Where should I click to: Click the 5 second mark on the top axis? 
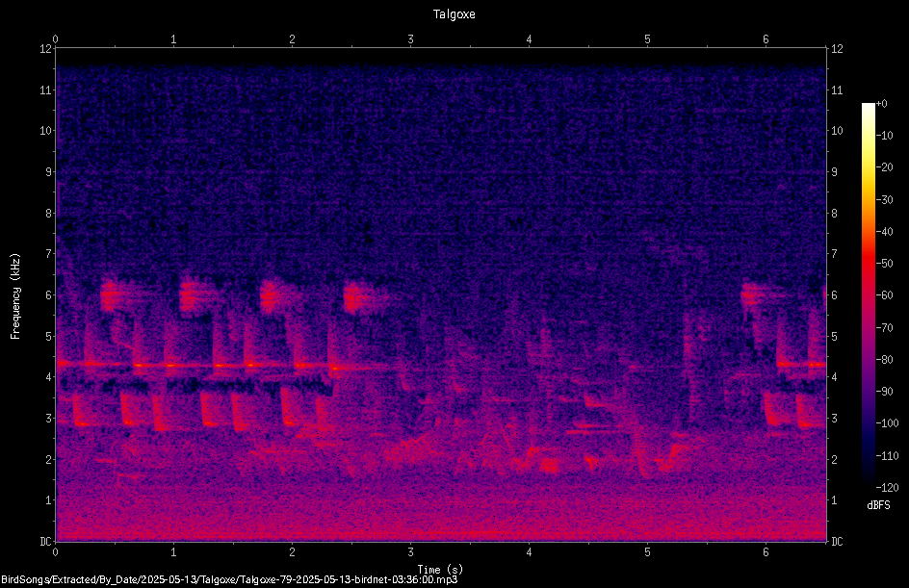tap(647, 39)
